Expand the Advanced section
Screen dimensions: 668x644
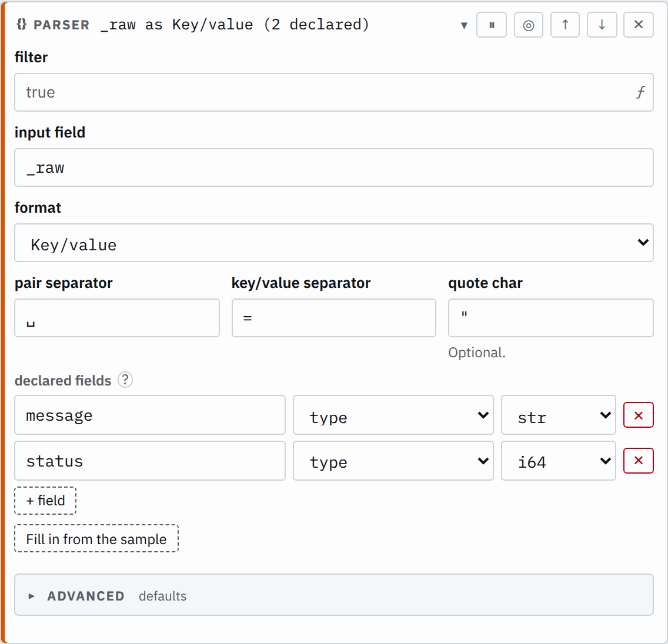pyautogui.click(x=333, y=595)
